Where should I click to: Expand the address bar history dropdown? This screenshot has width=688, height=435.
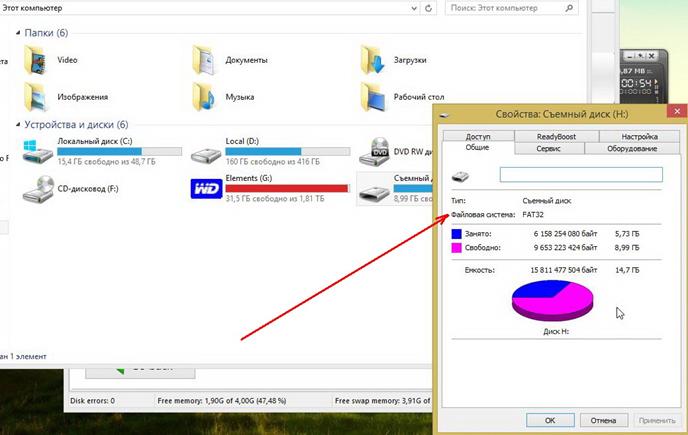pos(412,7)
